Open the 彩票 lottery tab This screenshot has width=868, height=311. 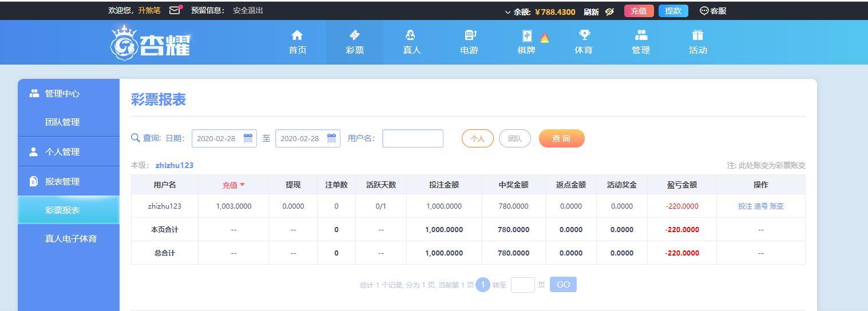click(x=355, y=42)
